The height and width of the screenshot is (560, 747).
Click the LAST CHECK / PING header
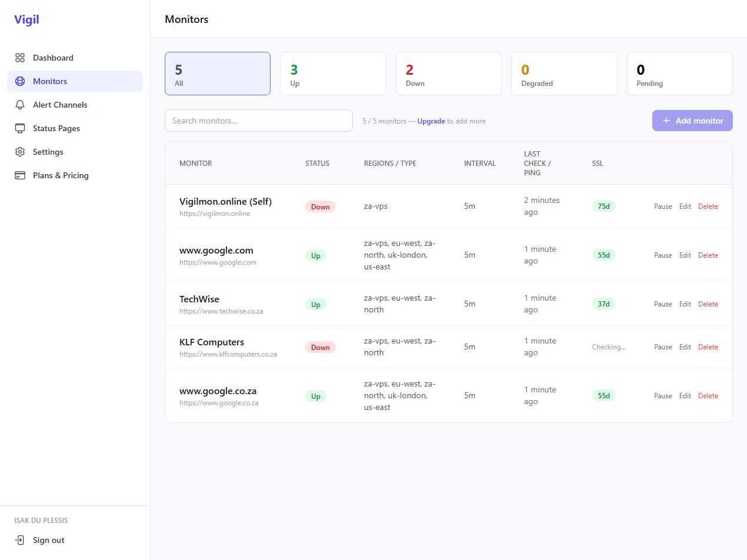pyautogui.click(x=538, y=164)
